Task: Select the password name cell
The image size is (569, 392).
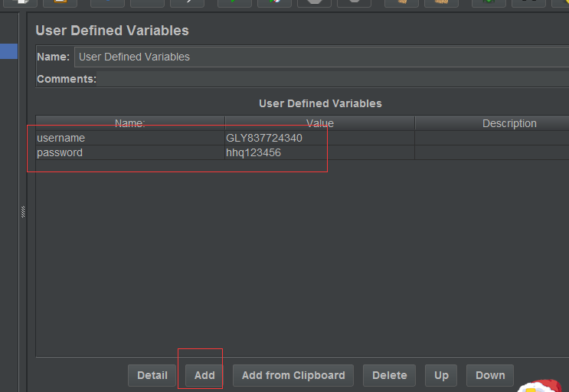Action: 130,152
